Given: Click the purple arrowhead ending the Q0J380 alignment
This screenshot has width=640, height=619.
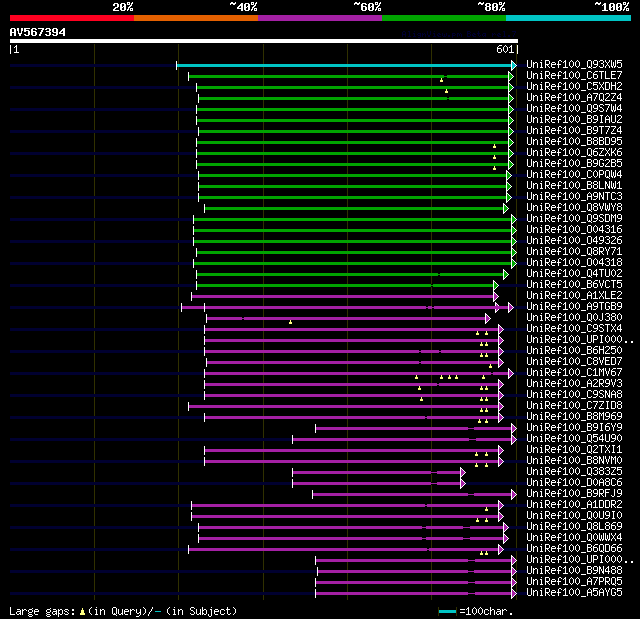Looking at the screenshot, I should [487, 319].
